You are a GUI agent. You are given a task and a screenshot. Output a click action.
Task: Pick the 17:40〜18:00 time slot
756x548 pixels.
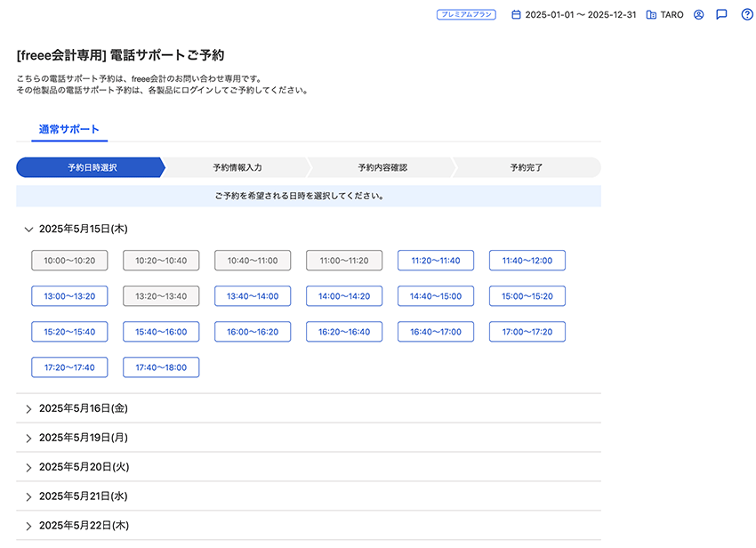(x=161, y=367)
